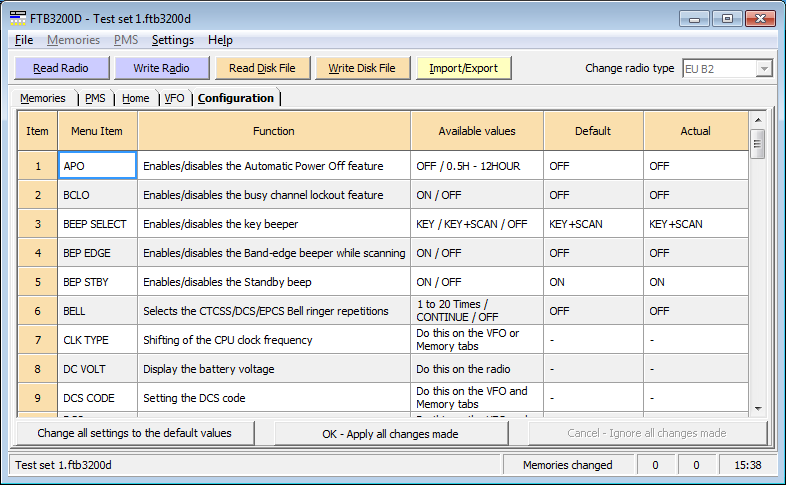The width and height of the screenshot is (786, 485).
Task: Click the Actual value cell for BEEP SELECT
Action: coord(695,224)
